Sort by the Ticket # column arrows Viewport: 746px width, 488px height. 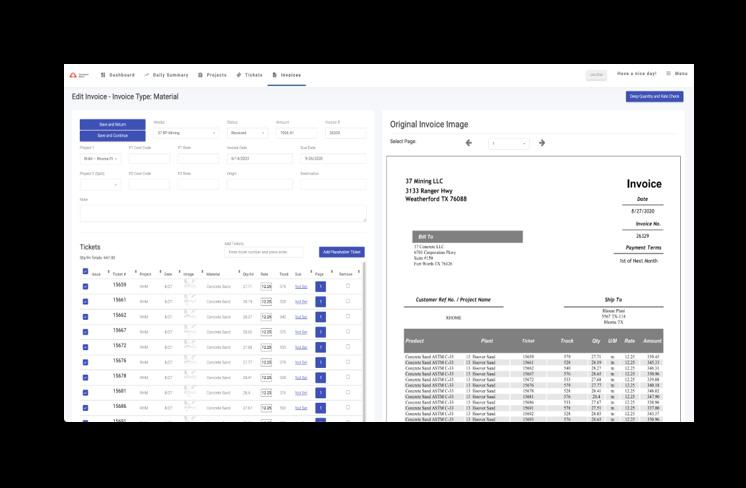pos(136,272)
